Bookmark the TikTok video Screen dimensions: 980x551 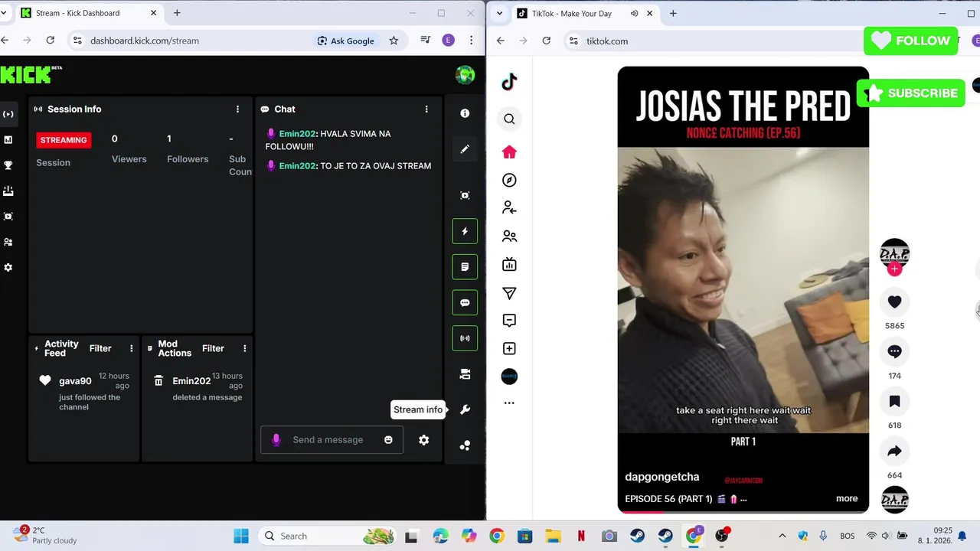point(894,402)
